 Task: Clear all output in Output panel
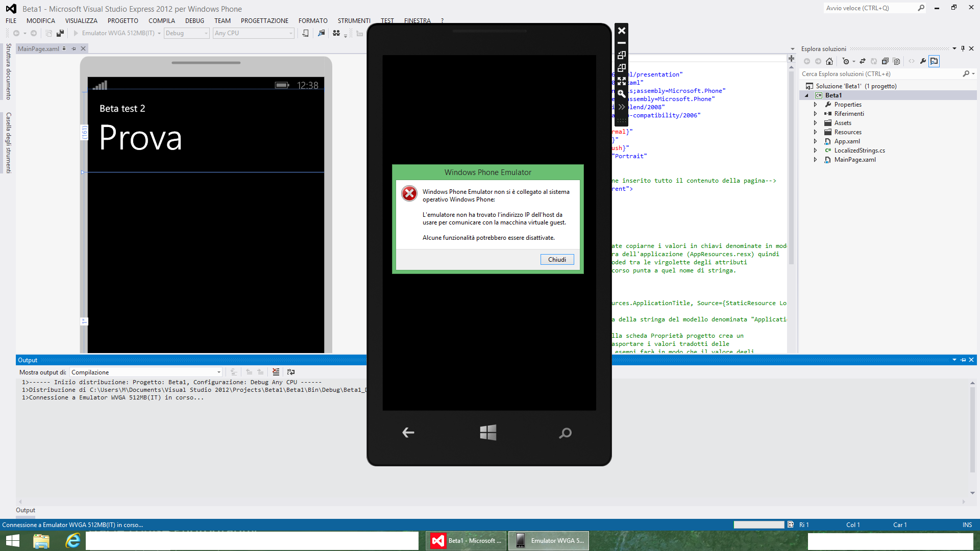(276, 372)
